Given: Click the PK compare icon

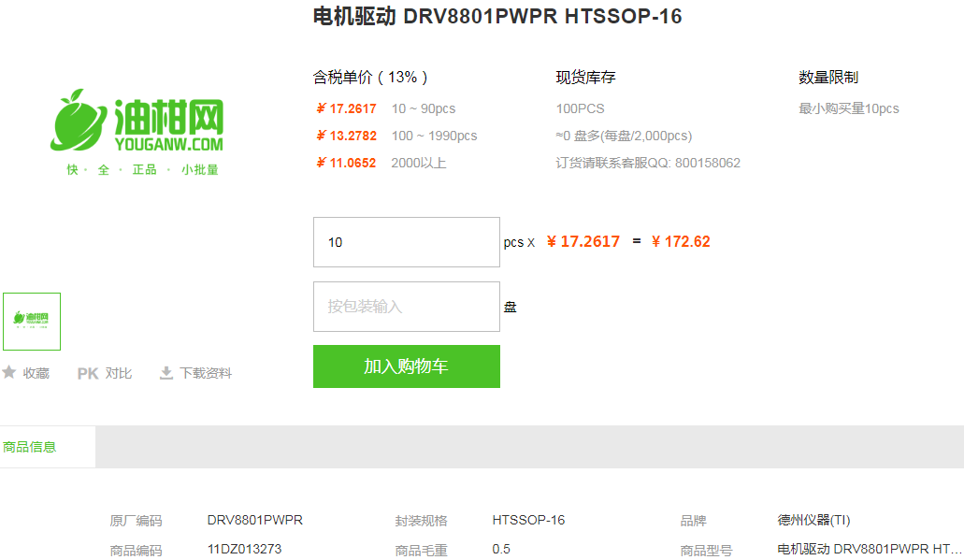Looking at the screenshot, I should pos(88,374).
